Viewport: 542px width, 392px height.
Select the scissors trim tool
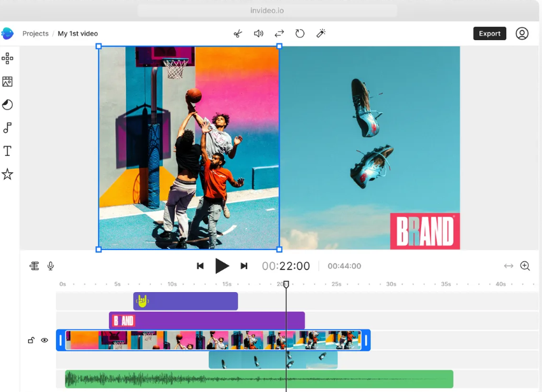238,34
